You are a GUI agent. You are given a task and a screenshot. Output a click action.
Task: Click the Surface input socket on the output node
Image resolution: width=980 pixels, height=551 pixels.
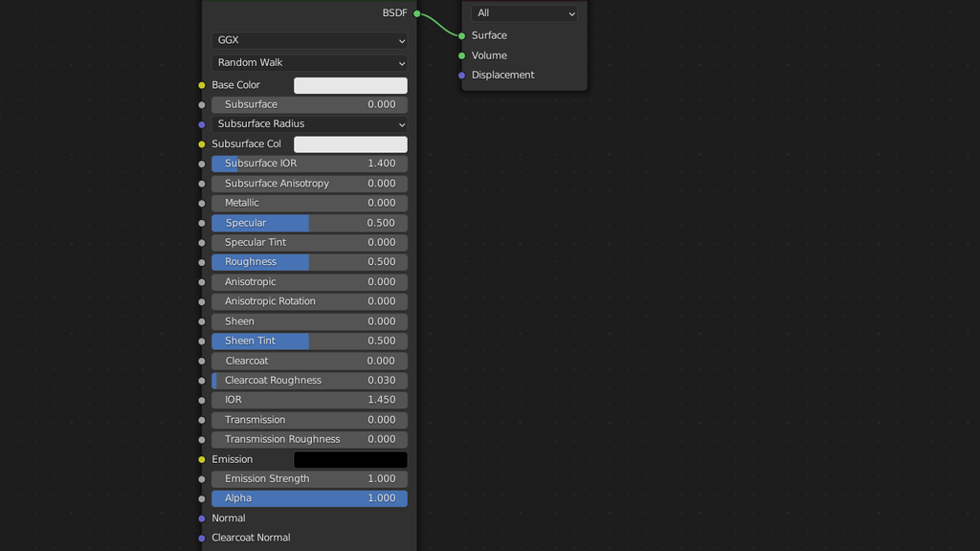(x=462, y=34)
